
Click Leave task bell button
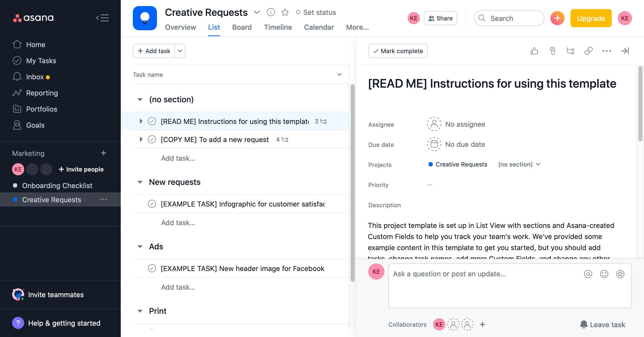pyautogui.click(x=602, y=324)
